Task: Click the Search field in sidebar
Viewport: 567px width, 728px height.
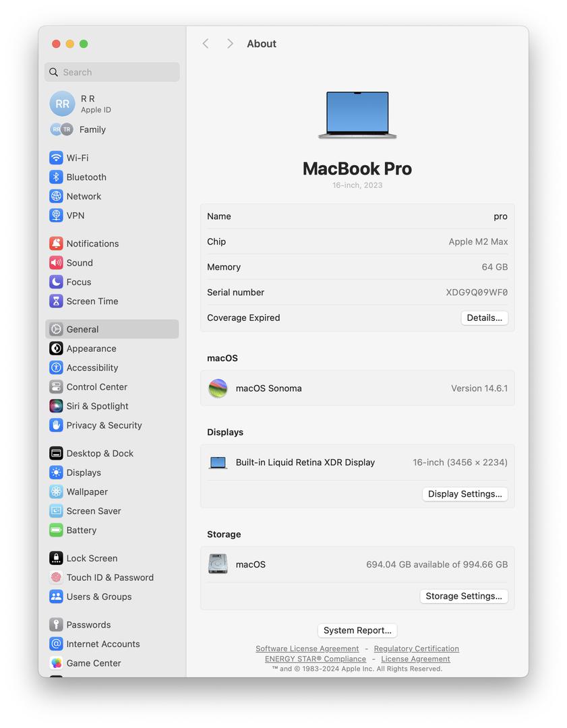Action: [112, 72]
